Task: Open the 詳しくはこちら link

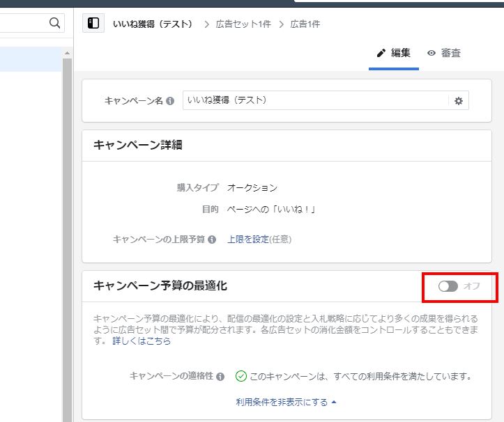Action: point(142,341)
